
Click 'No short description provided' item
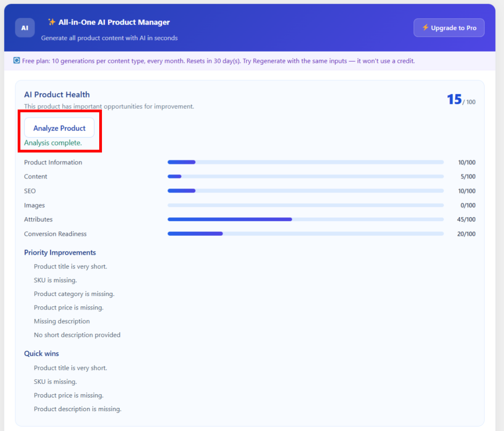tap(77, 335)
